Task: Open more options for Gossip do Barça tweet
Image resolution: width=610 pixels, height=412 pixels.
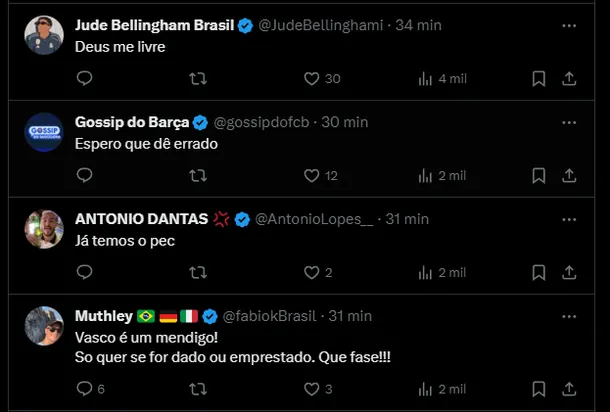Action: 569,123
